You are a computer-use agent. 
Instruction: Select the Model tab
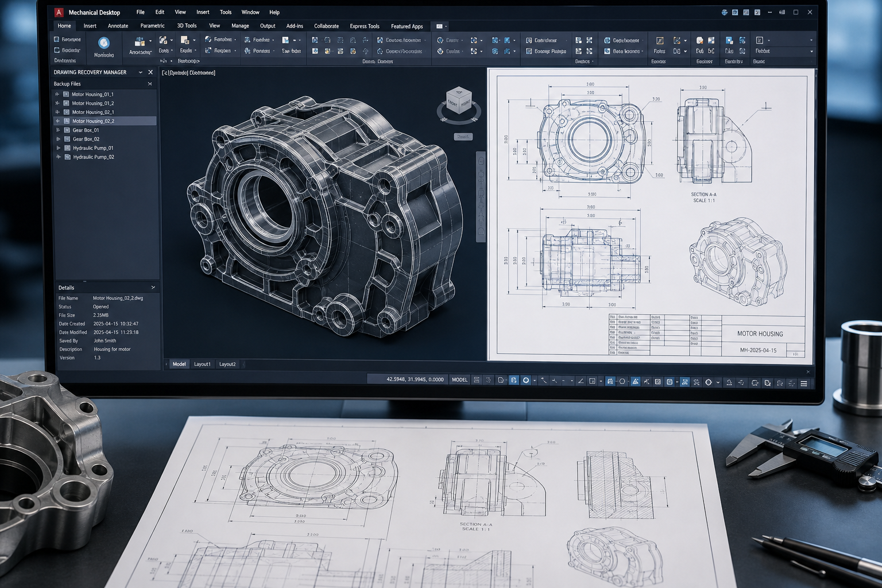[x=179, y=364]
